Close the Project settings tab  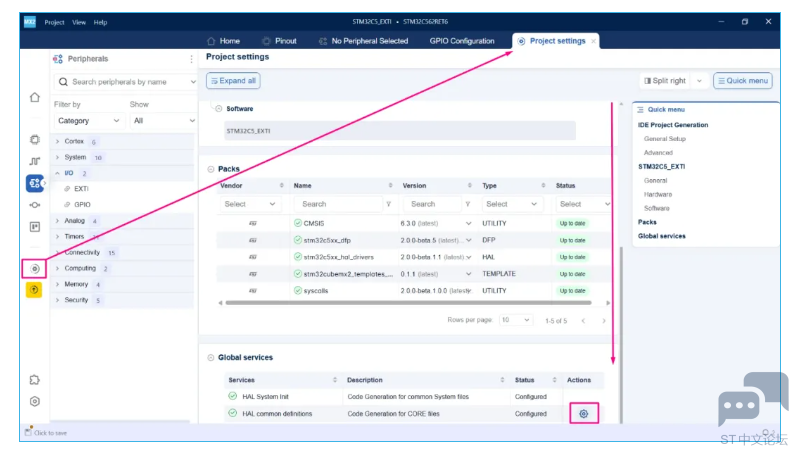coord(593,41)
